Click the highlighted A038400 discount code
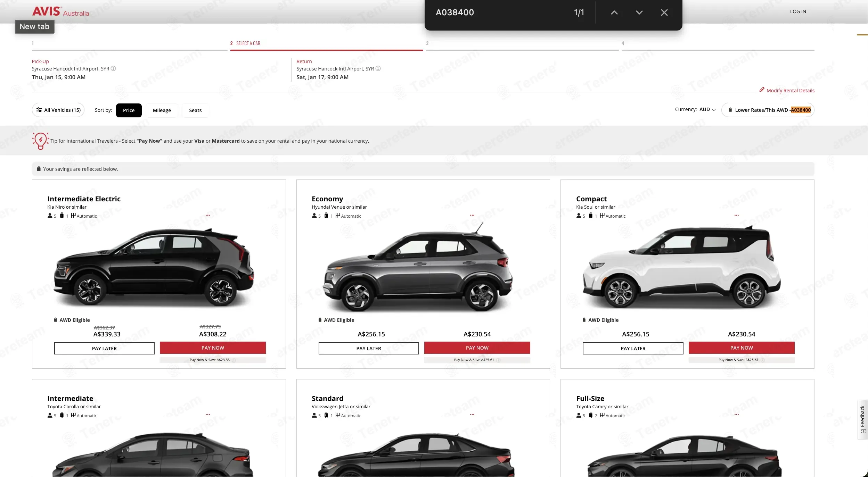The width and height of the screenshot is (868, 477). [801, 110]
